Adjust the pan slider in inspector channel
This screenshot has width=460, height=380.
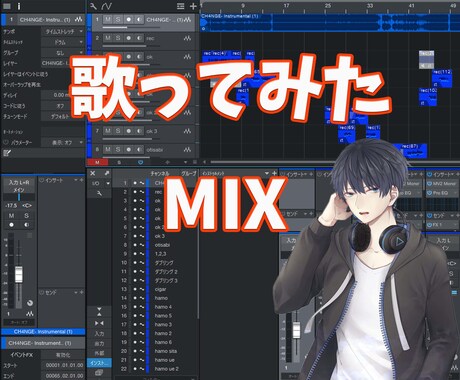point(19,197)
